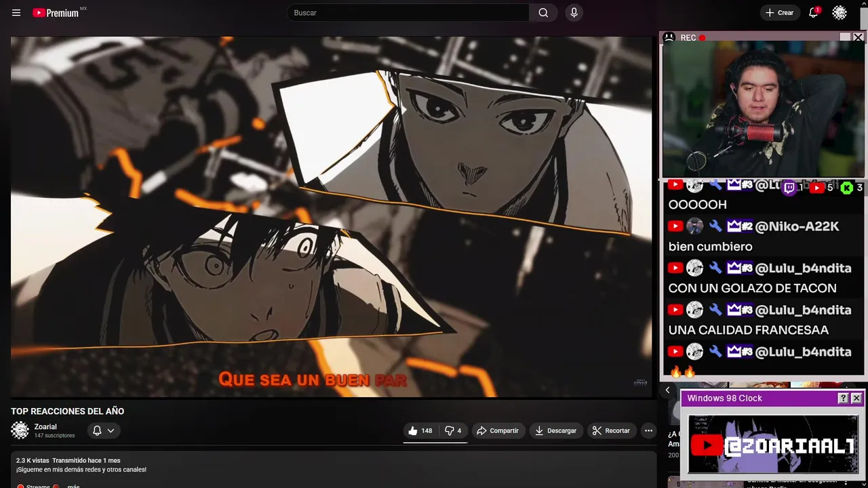This screenshot has width=868, height=488.
Task: Click the sad face icon in REC overlay
Action: [669, 38]
